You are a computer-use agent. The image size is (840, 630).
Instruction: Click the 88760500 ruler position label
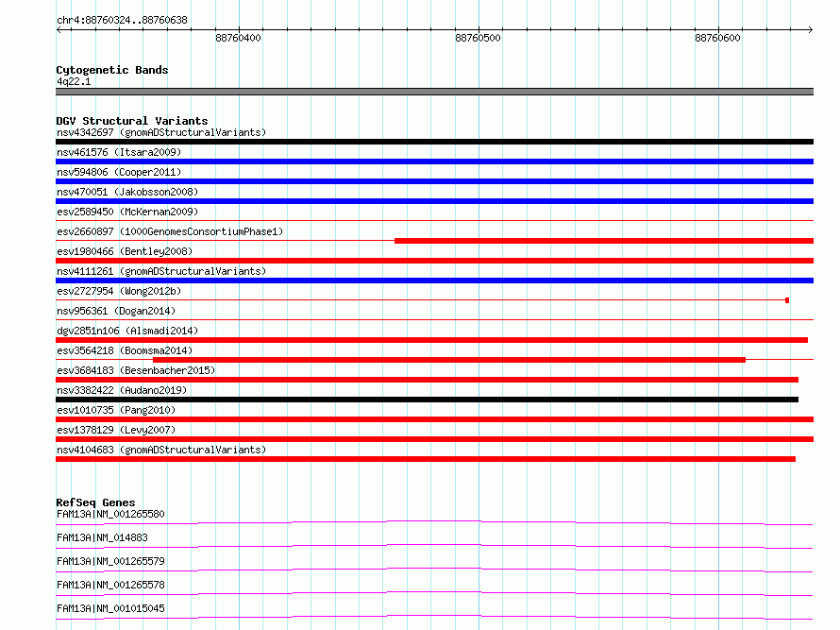478,38
